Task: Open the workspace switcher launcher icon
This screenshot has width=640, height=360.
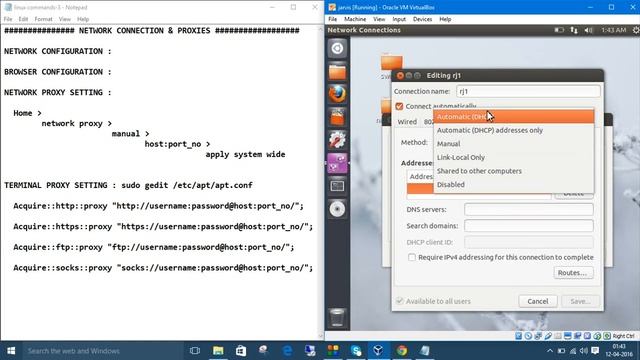Action: tap(337, 186)
